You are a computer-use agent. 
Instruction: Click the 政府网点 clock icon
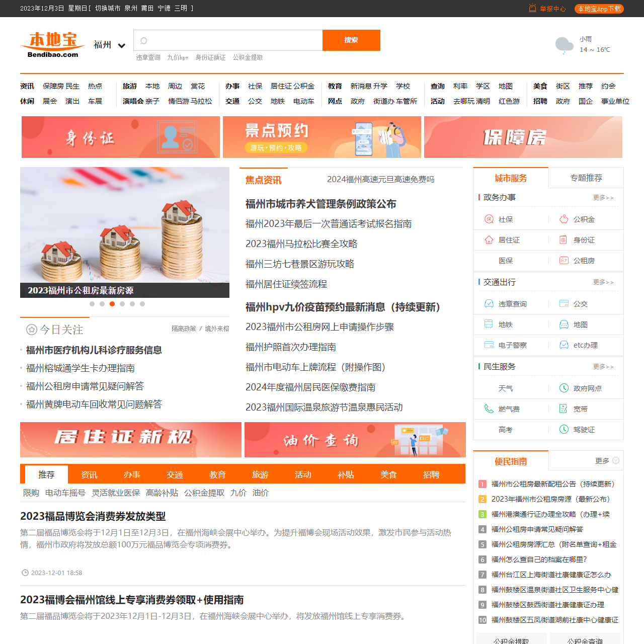[x=564, y=388]
